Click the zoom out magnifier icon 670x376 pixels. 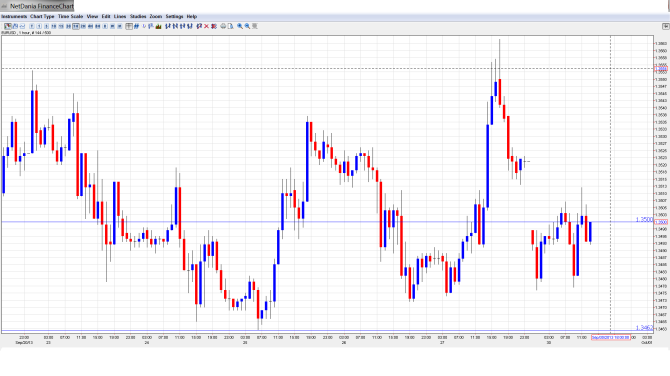[247, 26]
